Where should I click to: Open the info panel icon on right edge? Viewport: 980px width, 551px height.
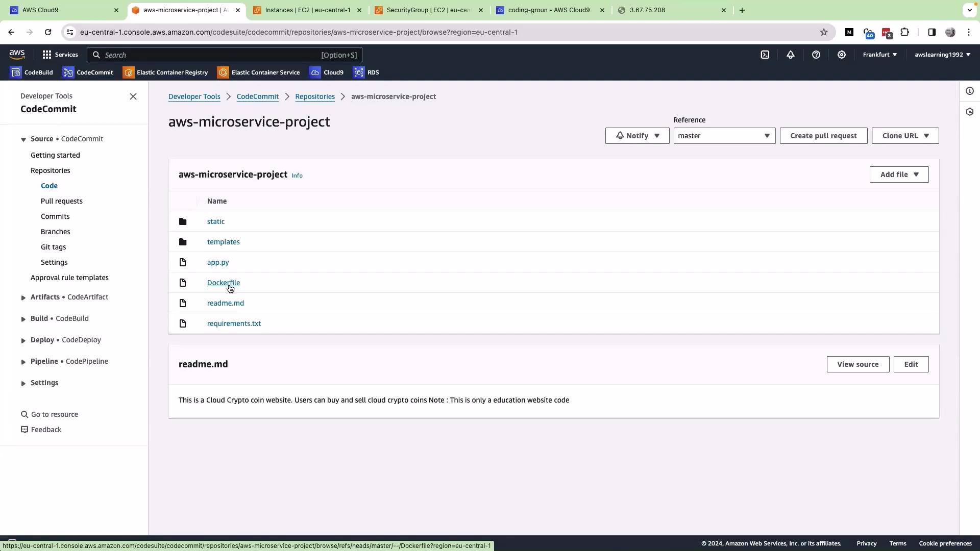(x=969, y=91)
